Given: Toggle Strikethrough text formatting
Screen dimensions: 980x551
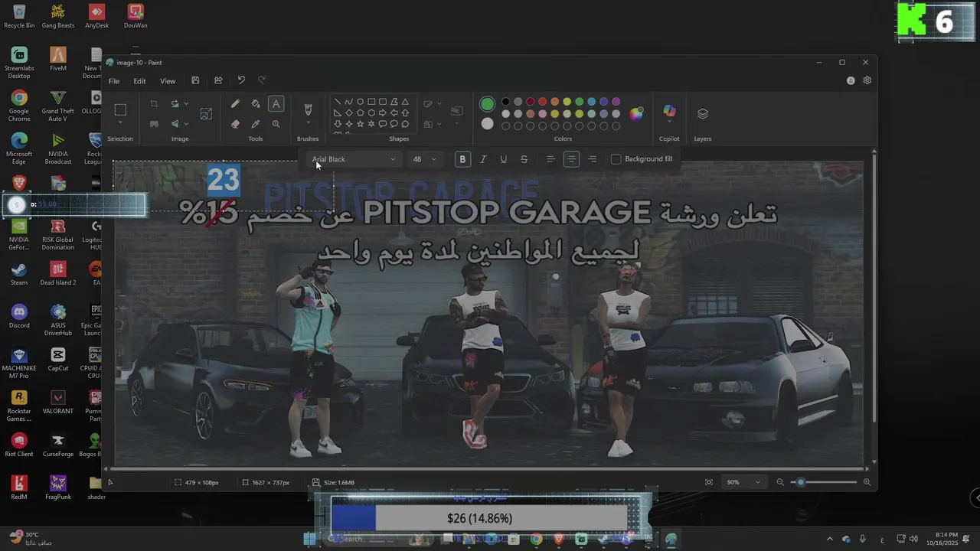Looking at the screenshot, I should click(x=524, y=159).
